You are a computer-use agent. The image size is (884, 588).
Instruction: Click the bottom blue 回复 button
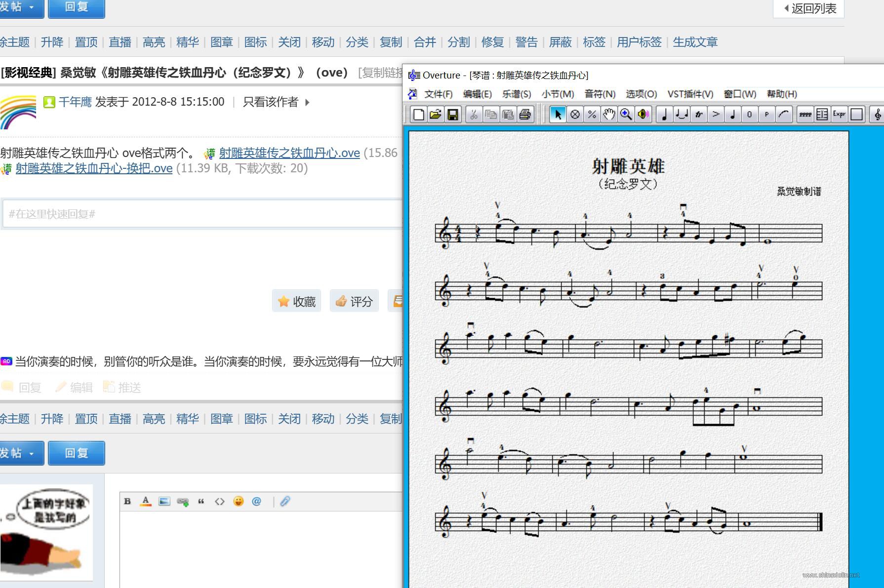pyautogui.click(x=77, y=453)
